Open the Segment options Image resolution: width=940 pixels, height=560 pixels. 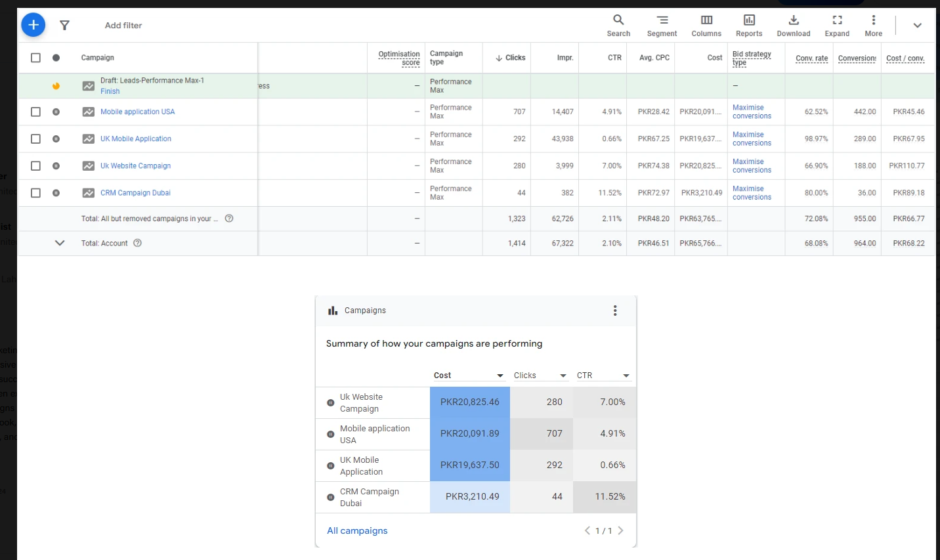[662, 26]
